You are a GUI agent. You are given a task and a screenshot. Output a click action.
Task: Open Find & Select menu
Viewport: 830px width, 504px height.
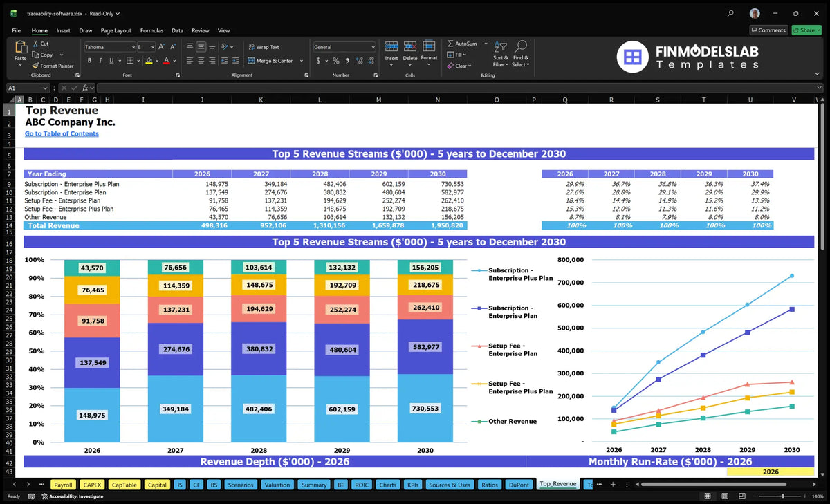[x=521, y=53]
